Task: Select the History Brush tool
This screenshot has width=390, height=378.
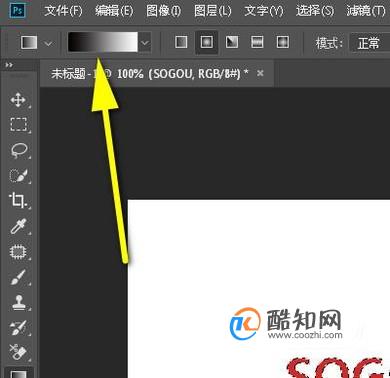Action: [x=18, y=328]
